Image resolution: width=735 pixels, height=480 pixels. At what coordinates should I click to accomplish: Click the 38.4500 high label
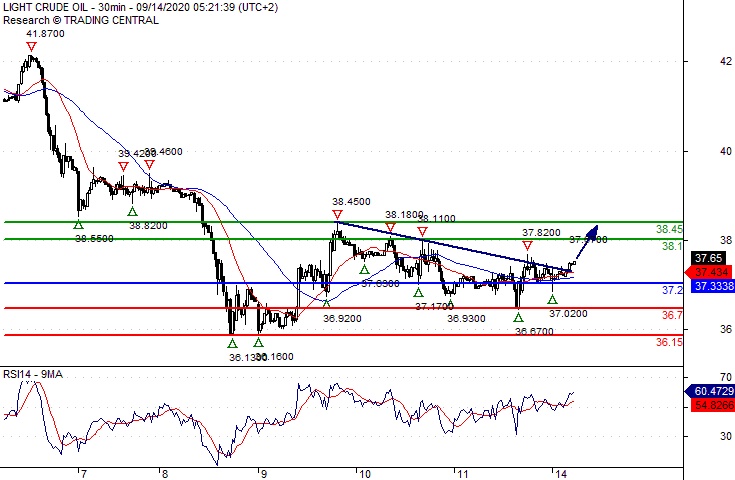coord(351,202)
